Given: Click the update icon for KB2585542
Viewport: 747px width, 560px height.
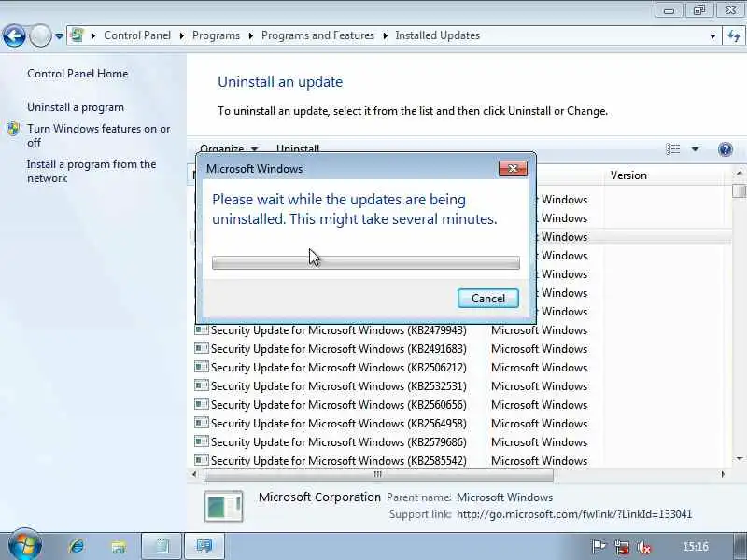Looking at the screenshot, I should (x=202, y=460).
